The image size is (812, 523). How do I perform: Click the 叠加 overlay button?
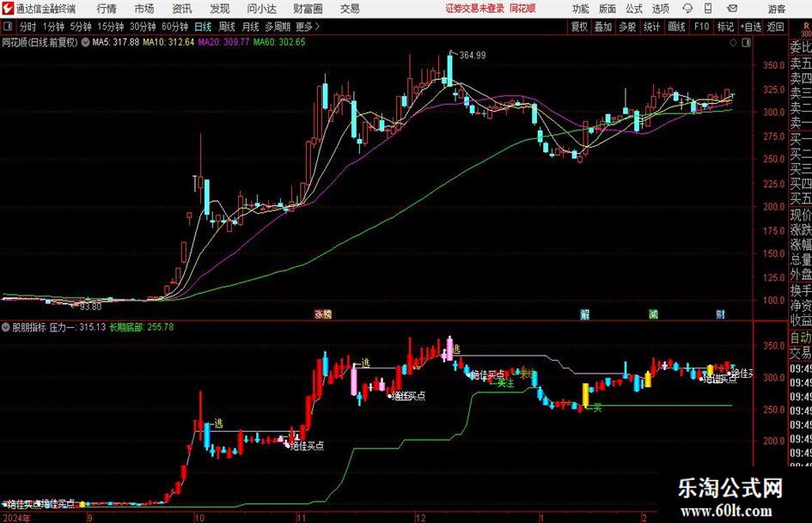point(603,27)
